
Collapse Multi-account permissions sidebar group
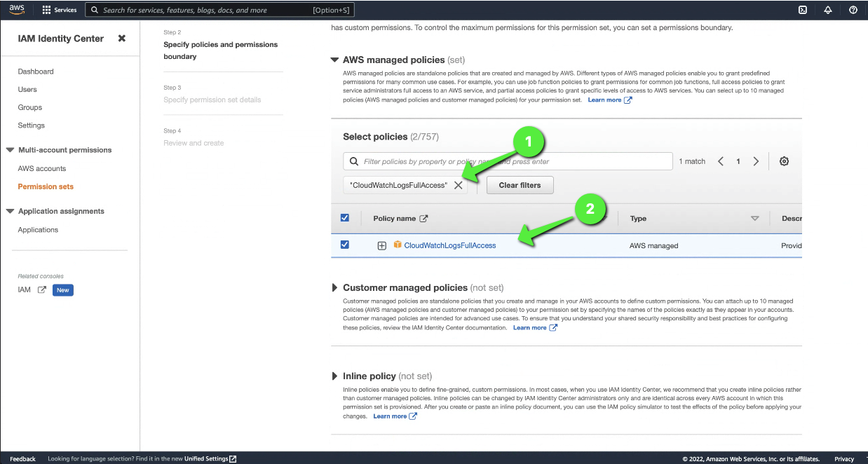[11, 150]
